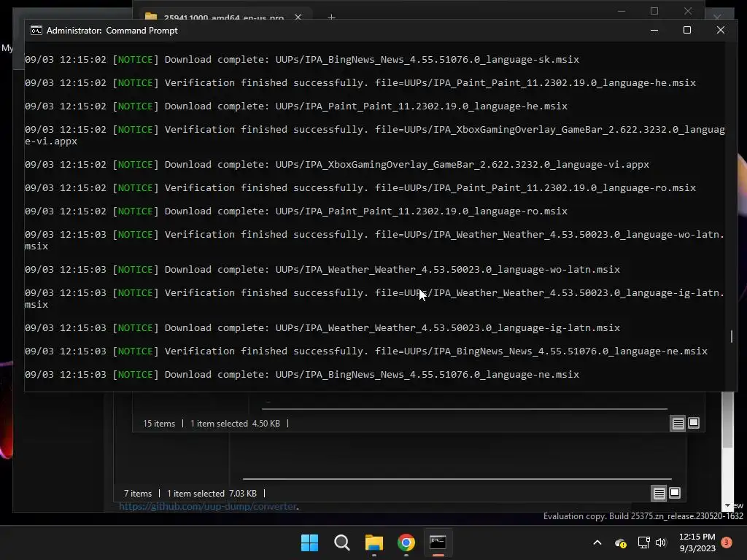This screenshot has height=560, width=747.
Task: Click '7 items' in Explorer status bar
Action: [x=138, y=494]
